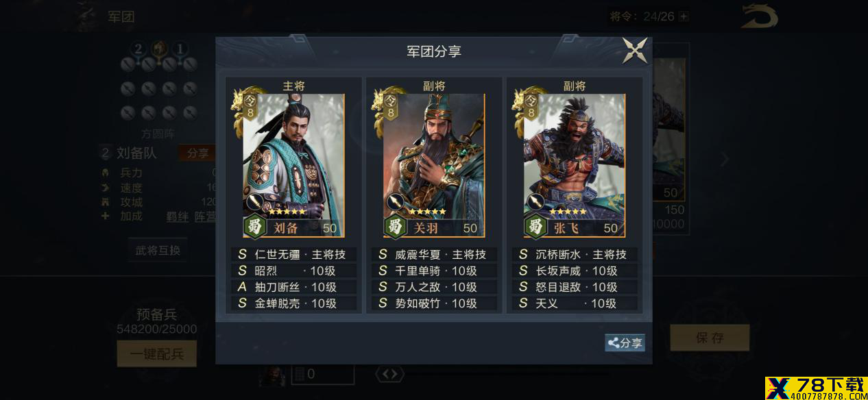Click the dragon return icon at top right

tap(759, 16)
